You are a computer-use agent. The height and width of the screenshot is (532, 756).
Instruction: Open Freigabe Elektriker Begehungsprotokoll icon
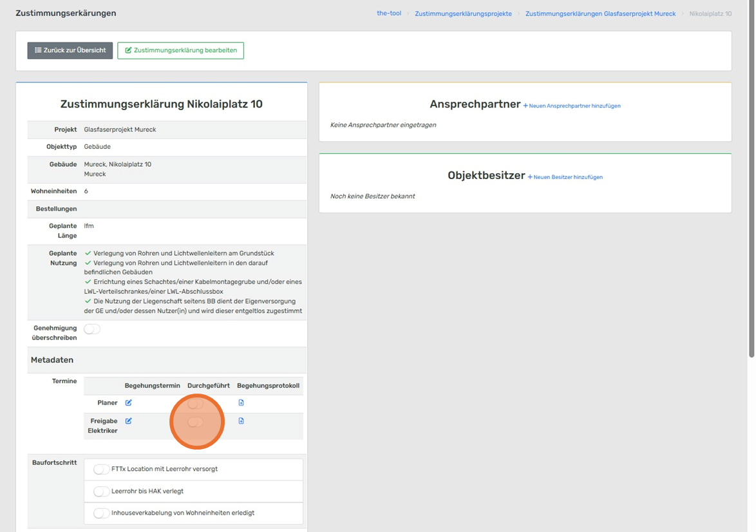point(241,421)
